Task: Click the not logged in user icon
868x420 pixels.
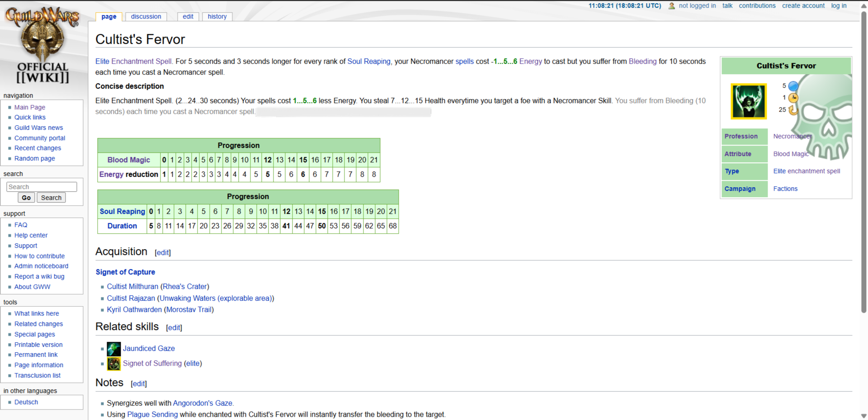Action: (x=672, y=6)
